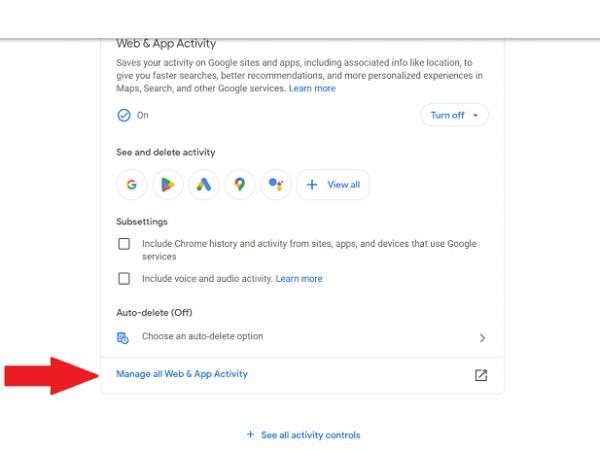Enable Include Chrome history checkbox
Viewport: 600px width, 450px height.
124,244
